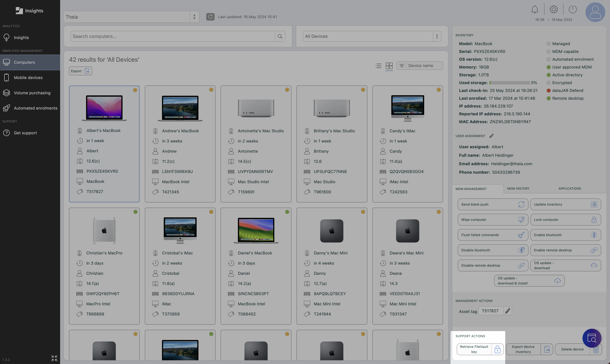
Task: Click the Managed status indicator
Action: click(x=548, y=44)
